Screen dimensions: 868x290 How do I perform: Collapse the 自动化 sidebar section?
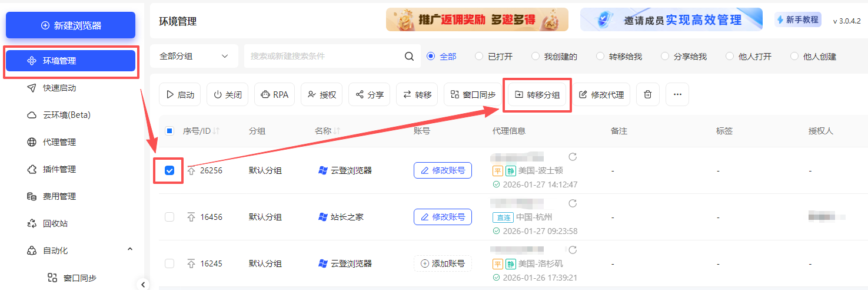point(130,250)
